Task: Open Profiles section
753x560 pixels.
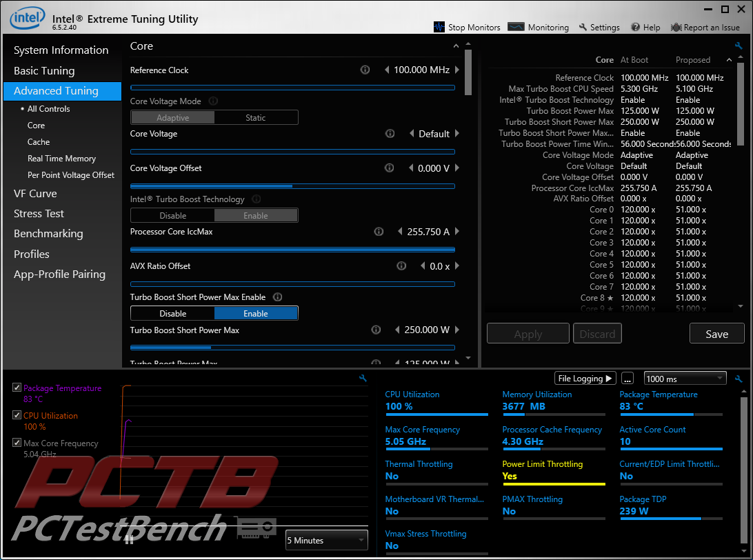Action: point(32,254)
